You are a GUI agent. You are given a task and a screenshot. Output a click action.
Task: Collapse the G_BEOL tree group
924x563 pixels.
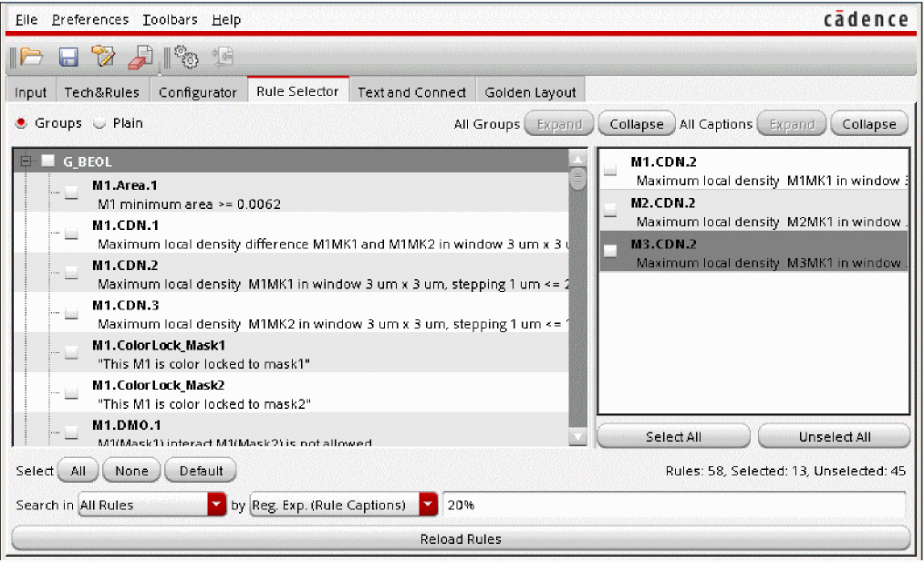tap(26, 161)
